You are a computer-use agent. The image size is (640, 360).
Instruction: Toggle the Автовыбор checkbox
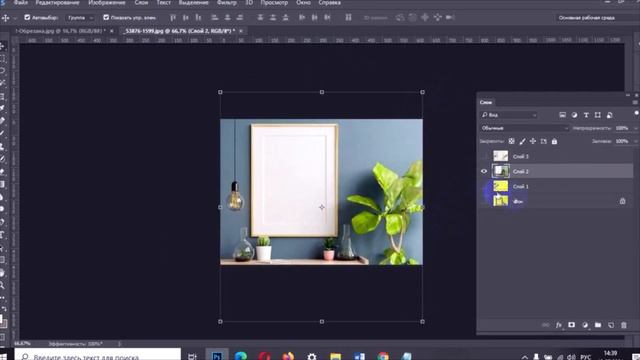point(27,18)
